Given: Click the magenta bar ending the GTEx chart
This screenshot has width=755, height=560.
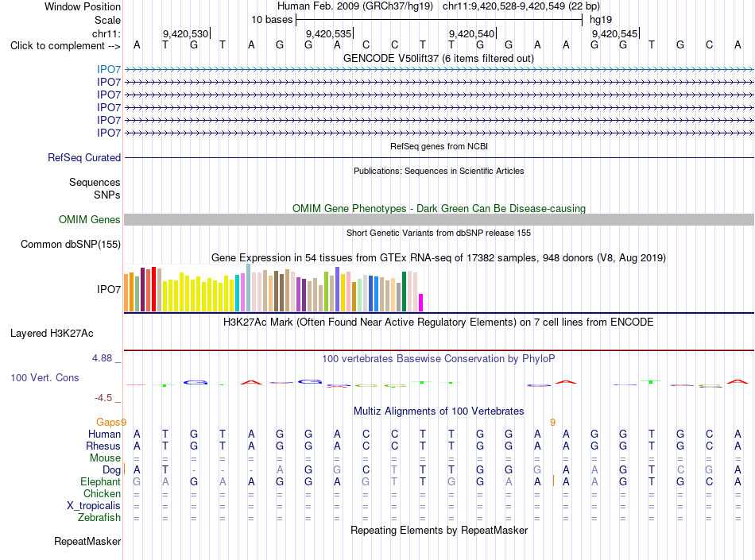Looking at the screenshot, I should click(421, 303).
